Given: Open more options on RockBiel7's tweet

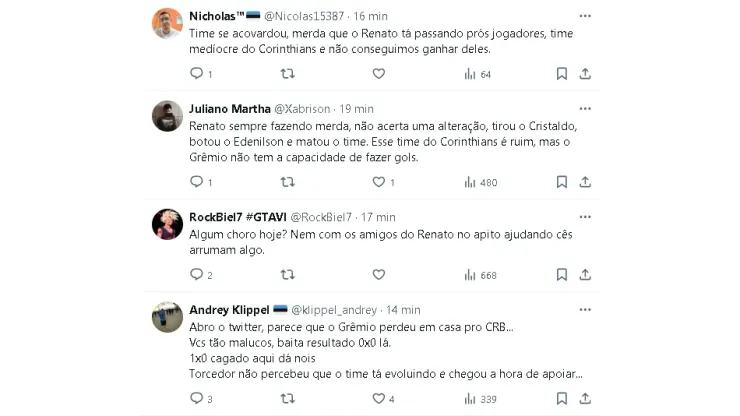Looking at the screenshot, I should coord(585,217).
